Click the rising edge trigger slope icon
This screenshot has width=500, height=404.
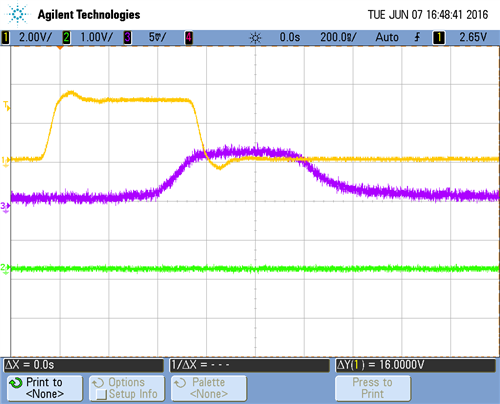coord(417,37)
